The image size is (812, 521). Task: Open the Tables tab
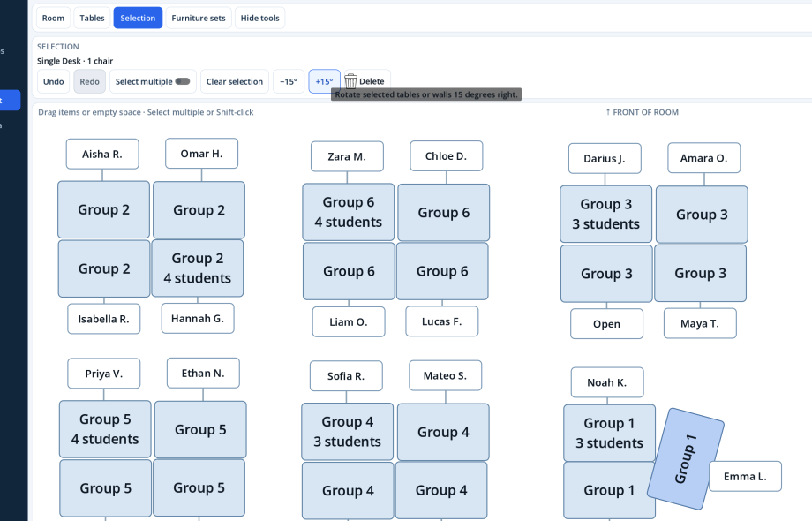(x=92, y=19)
